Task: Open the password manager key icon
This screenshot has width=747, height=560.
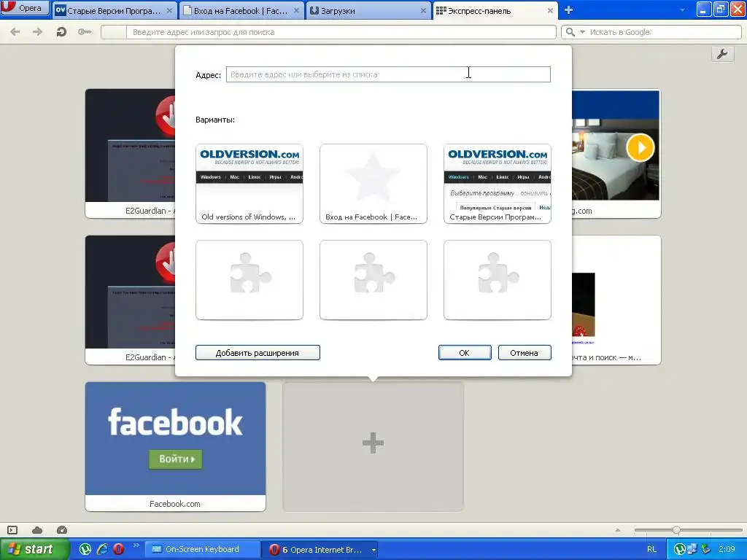Action: (x=85, y=32)
